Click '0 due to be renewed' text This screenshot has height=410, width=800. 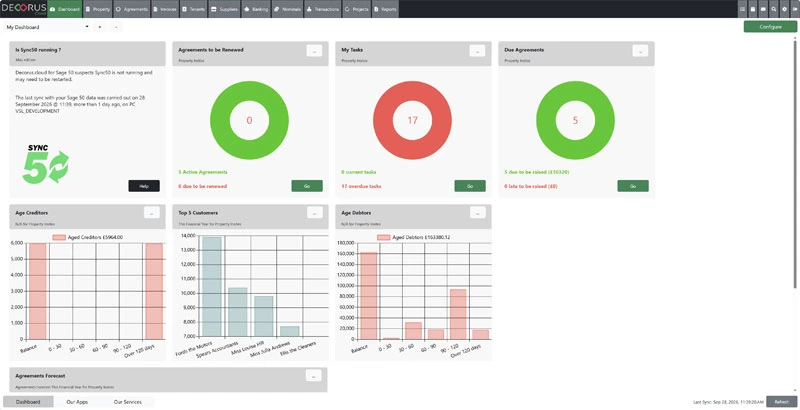[203, 186]
